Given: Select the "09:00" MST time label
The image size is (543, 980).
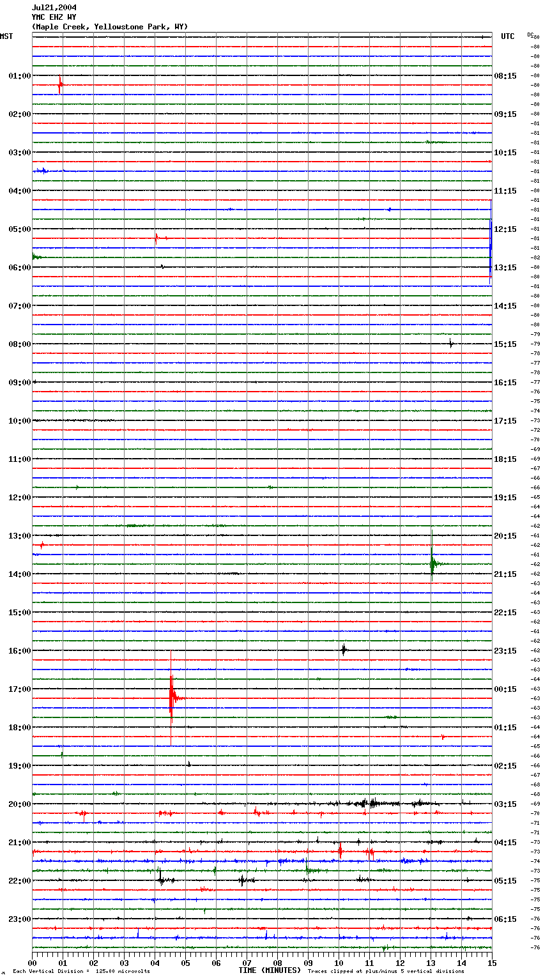Looking at the screenshot, I should click(20, 383).
